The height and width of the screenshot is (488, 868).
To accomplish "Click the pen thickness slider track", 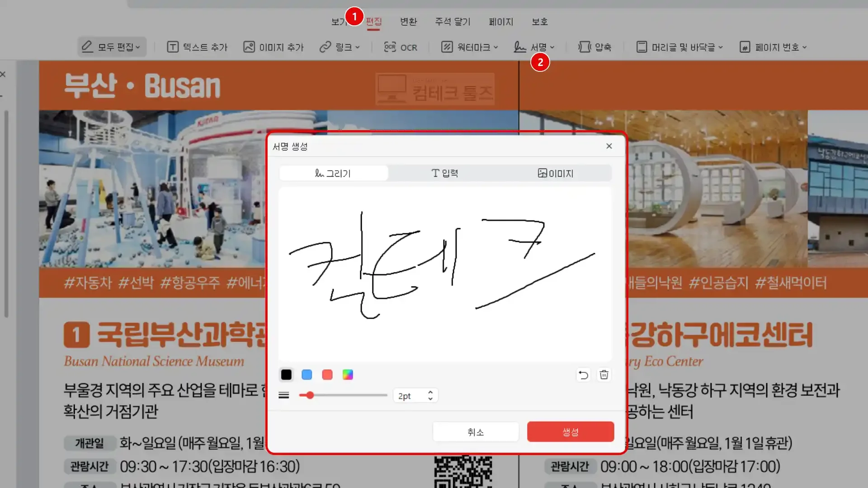I will [343, 395].
